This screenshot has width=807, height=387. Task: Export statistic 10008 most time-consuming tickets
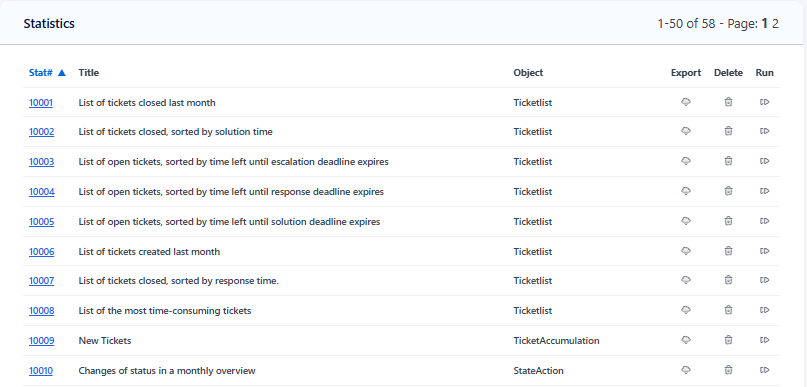pyautogui.click(x=686, y=310)
